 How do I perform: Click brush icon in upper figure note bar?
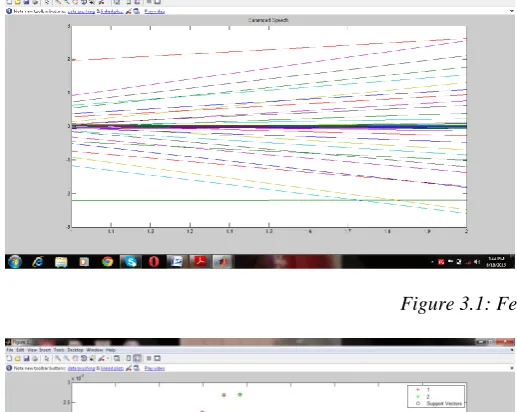(128, 11)
